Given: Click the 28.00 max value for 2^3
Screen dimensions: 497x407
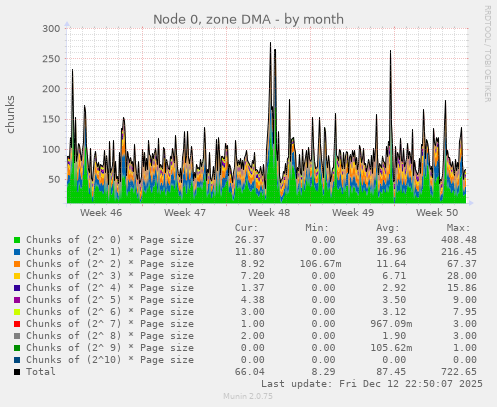Looking at the screenshot, I should tap(462, 276).
